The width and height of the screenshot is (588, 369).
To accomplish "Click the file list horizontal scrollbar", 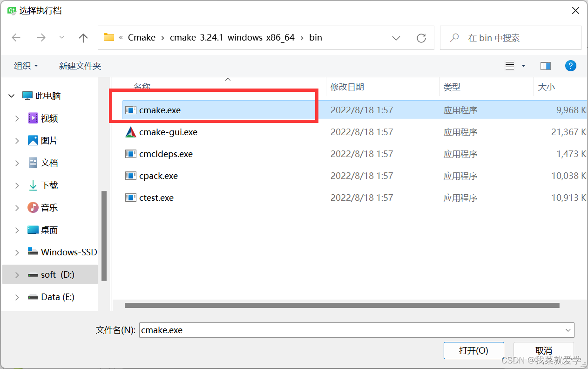I will click(342, 306).
